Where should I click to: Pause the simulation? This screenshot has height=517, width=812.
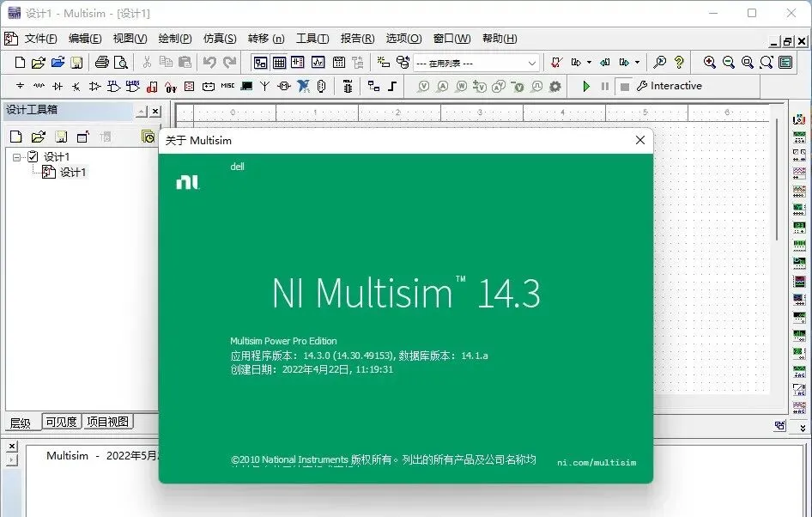click(x=605, y=86)
